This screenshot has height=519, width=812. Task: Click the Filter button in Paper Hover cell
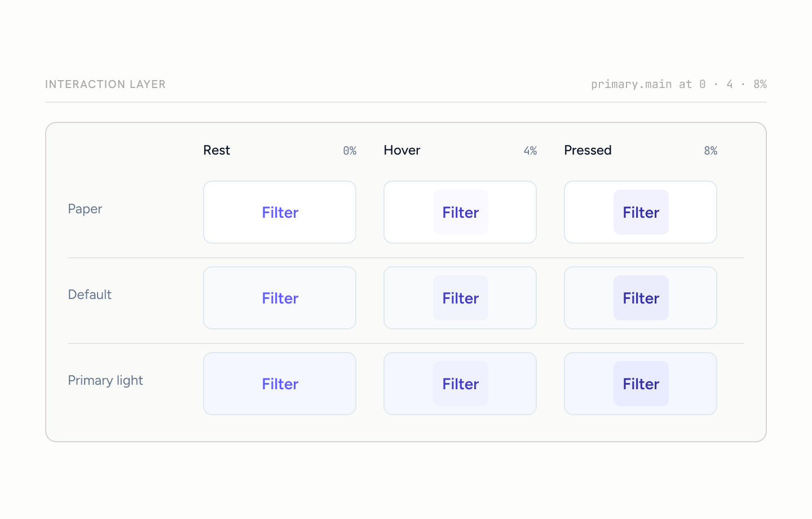pyautogui.click(x=460, y=212)
